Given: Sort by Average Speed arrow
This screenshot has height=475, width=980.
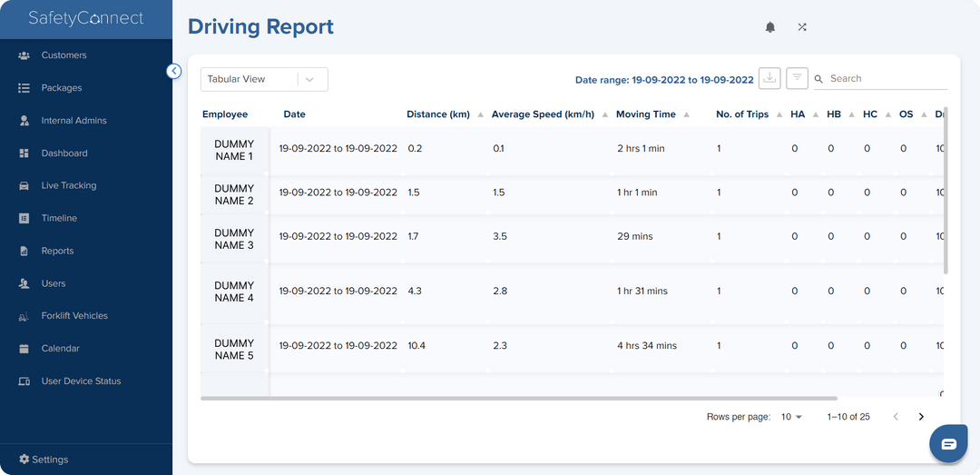Looking at the screenshot, I should 604,115.
